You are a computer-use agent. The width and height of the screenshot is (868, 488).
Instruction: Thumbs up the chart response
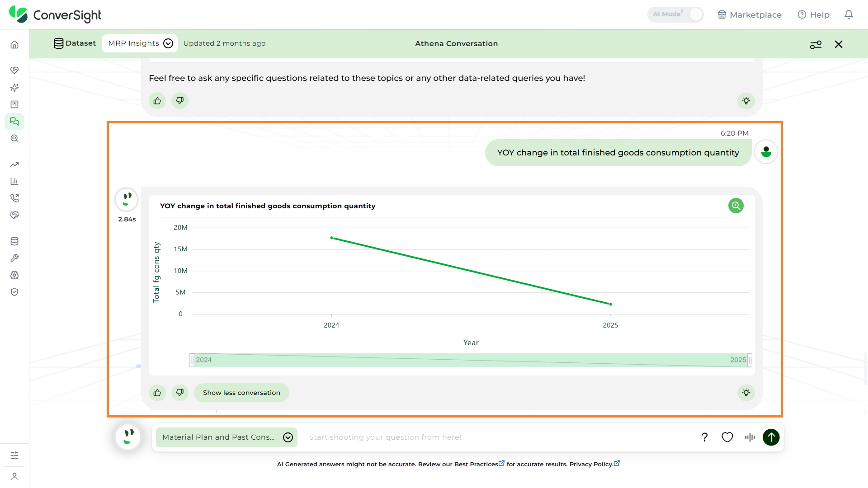(157, 393)
